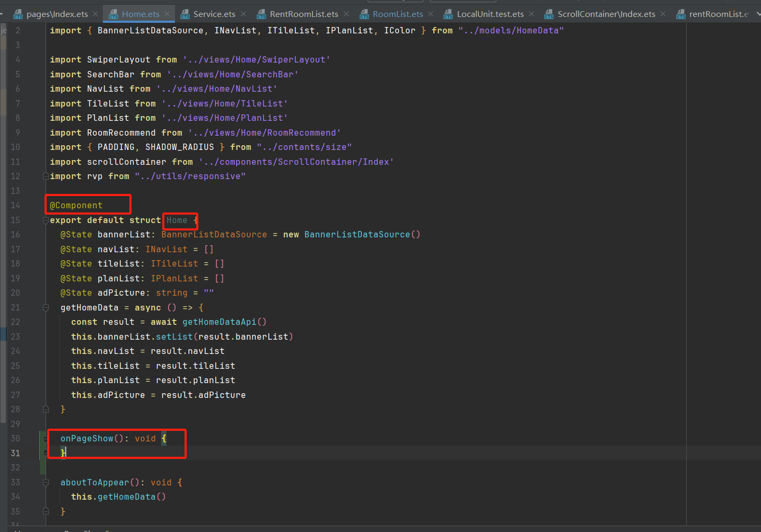Fold the getHomeData function at line 21

pos(46,308)
